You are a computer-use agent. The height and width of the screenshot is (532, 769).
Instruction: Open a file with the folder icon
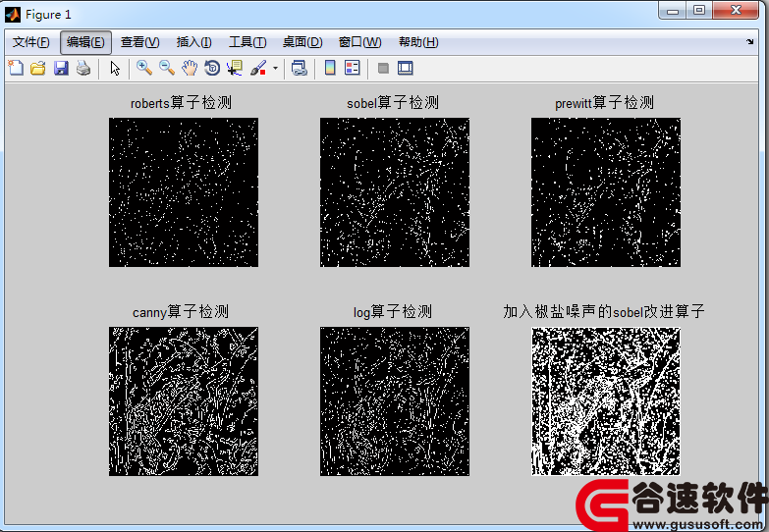[38, 68]
